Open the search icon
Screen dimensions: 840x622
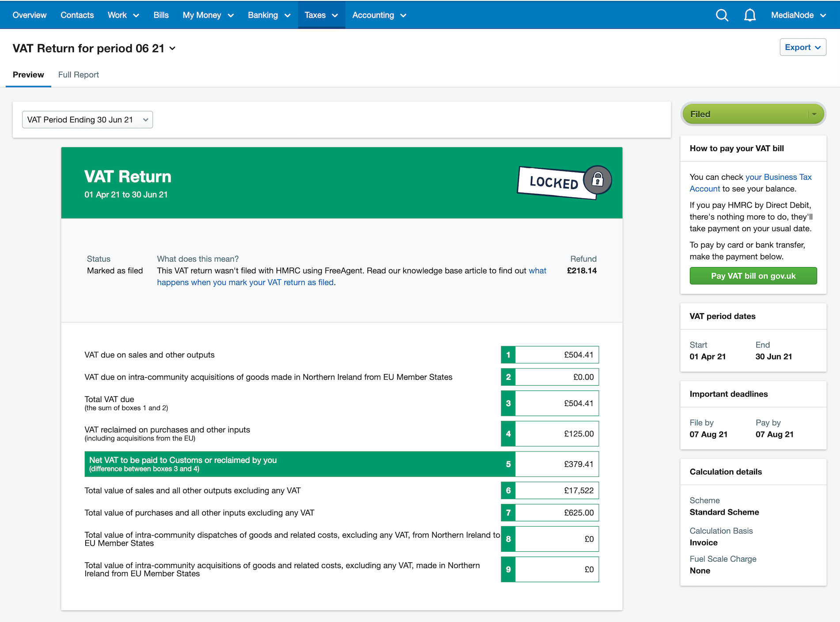pos(722,15)
